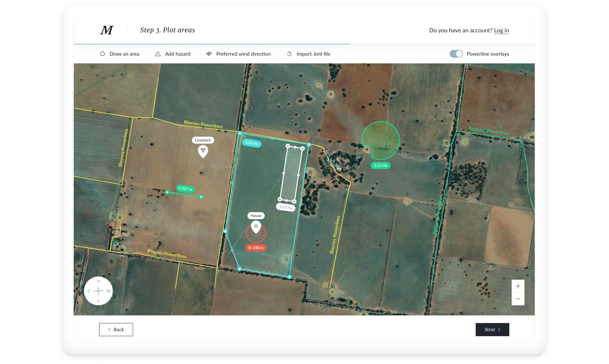Click right endpoint of the 4 567 m line
The height and width of the screenshot is (364, 609).
click(201, 197)
